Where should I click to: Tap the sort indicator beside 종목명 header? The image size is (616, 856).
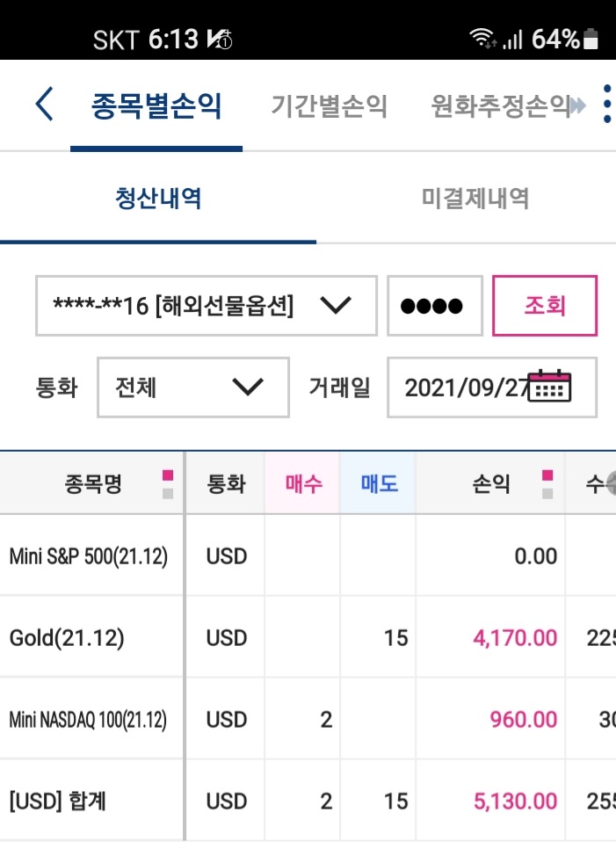[x=168, y=484]
